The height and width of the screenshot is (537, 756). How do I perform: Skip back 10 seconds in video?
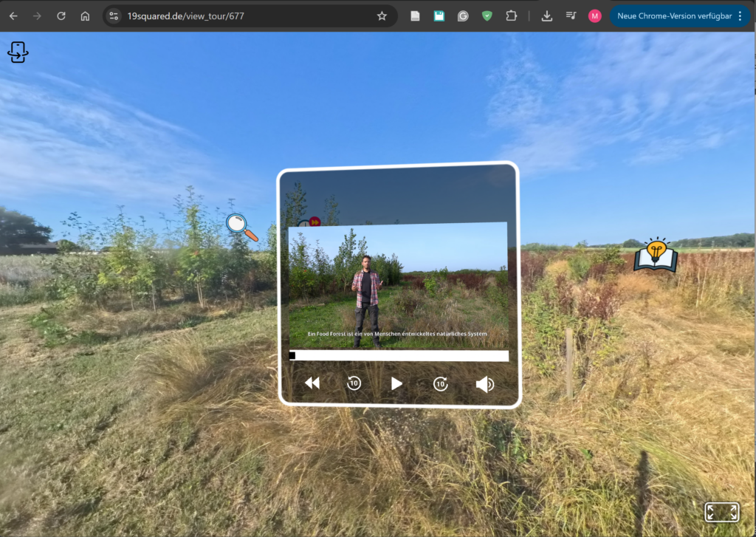[354, 383]
